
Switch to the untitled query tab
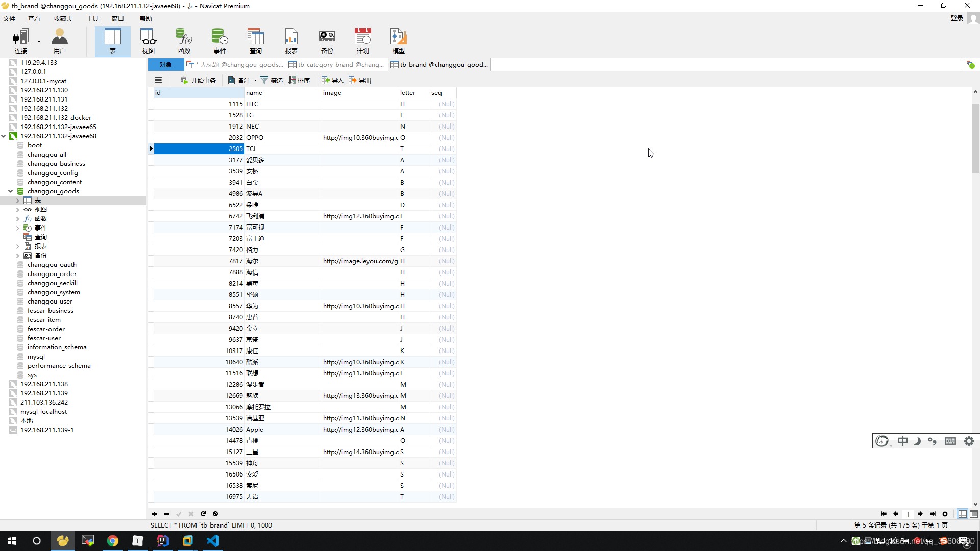point(235,64)
